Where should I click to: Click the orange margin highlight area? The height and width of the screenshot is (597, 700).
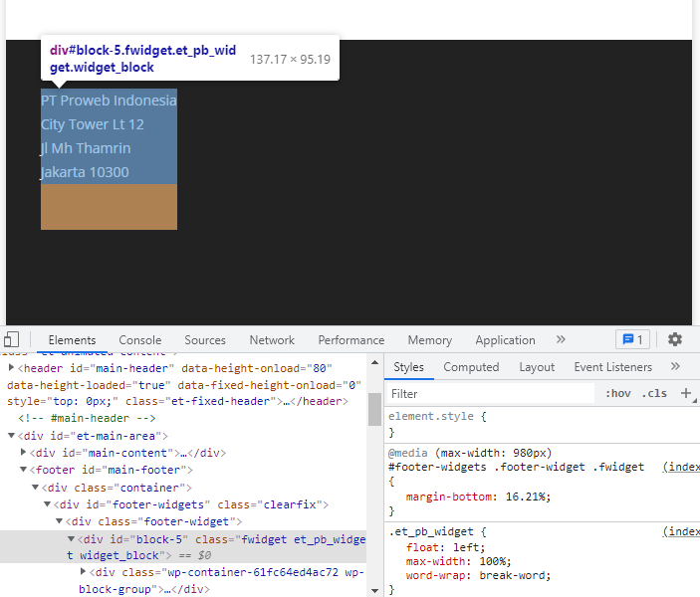109,207
